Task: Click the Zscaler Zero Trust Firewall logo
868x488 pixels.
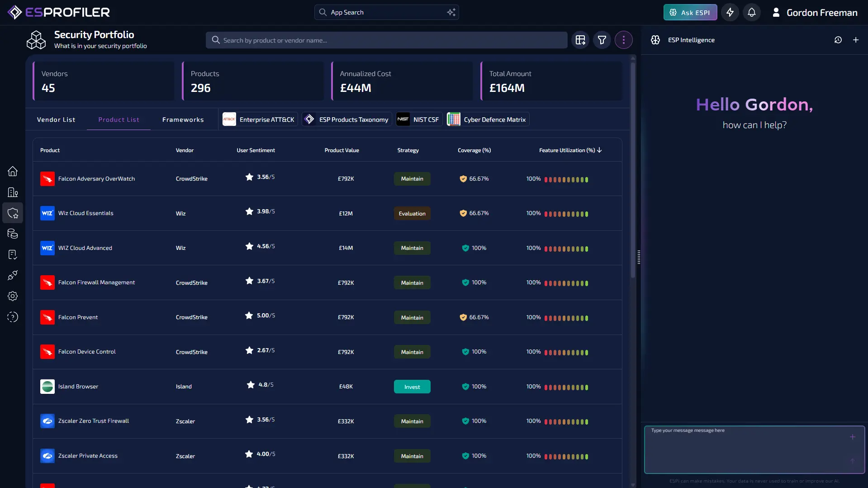Action: 47,421
